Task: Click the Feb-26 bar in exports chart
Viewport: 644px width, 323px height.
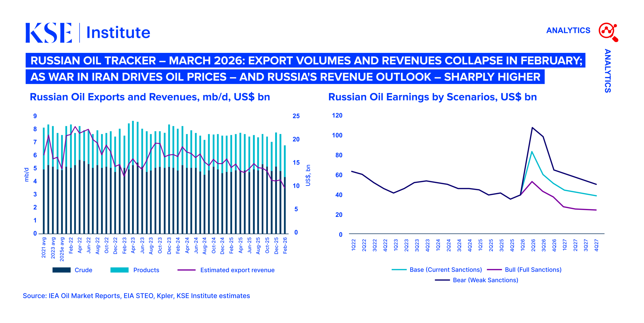Action: point(285,201)
